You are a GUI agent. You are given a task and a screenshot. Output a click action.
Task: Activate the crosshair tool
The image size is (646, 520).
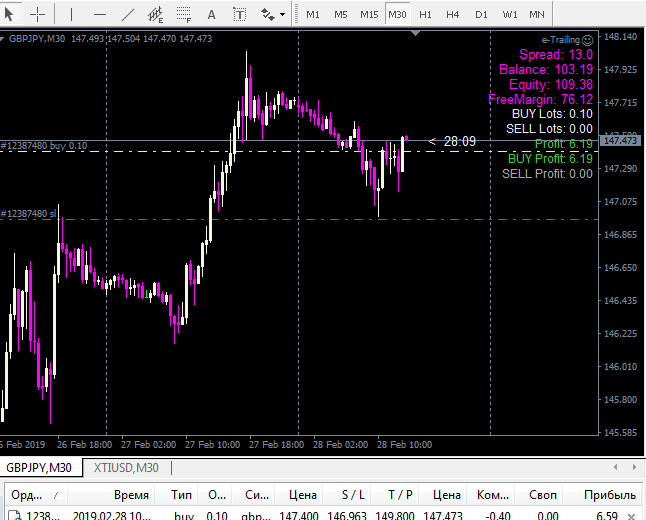click(x=37, y=14)
